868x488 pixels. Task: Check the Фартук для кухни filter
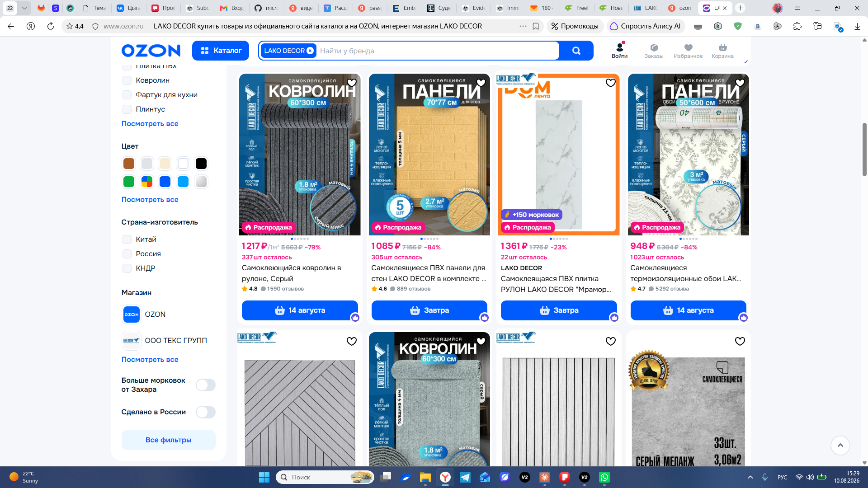pyautogui.click(x=127, y=95)
